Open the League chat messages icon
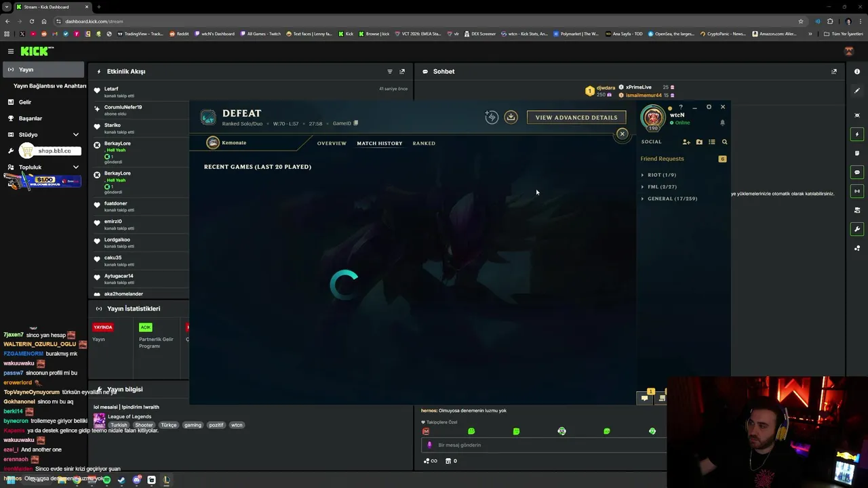Viewport: 868px width, 488px height. pyautogui.click(x=645, y=398)
